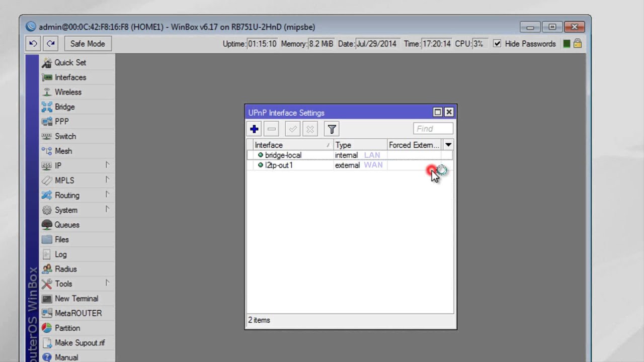Viewport: 644px width, 362px height.
Task: Expand the Routing submenu arrow
Action: [107, 194]
